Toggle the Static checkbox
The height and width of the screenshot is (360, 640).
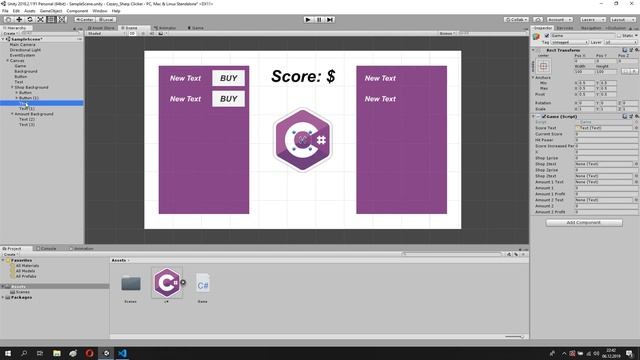point(619,36)
